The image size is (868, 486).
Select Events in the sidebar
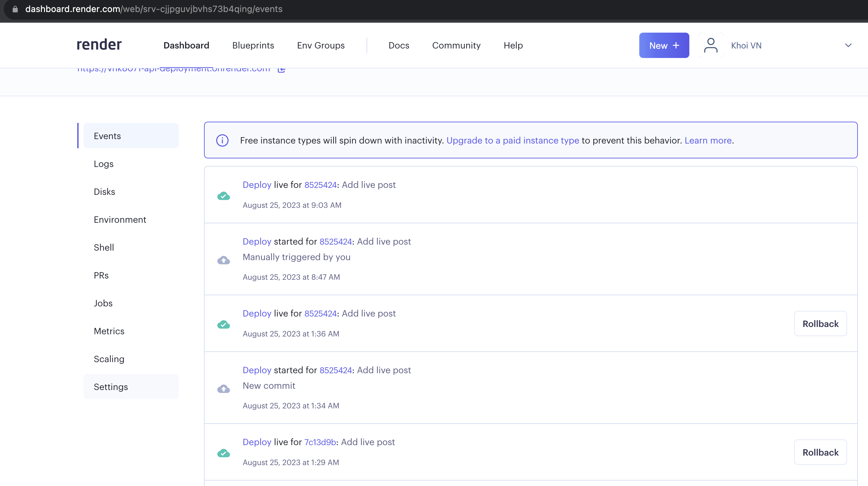click(131, 136)
